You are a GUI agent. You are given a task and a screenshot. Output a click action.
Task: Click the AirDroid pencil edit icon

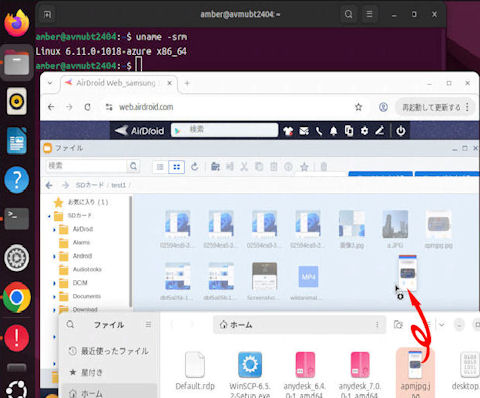click(380, 131)
